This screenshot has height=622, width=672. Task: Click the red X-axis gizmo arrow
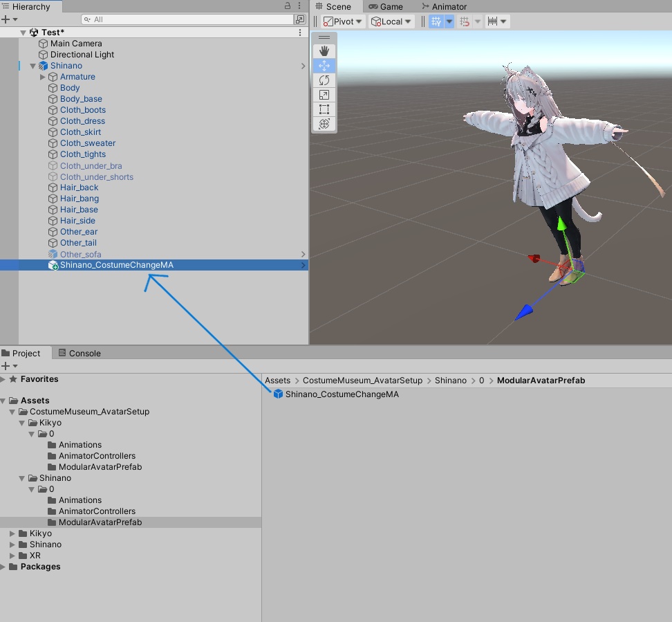click(534, 258)
